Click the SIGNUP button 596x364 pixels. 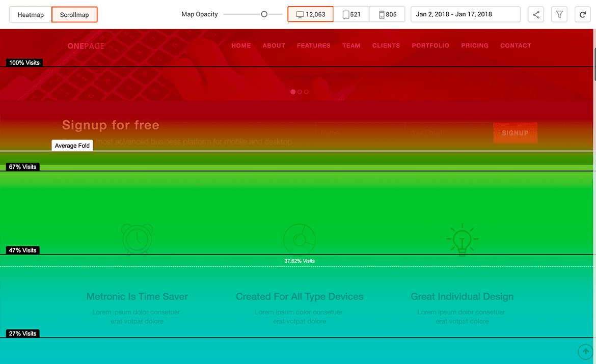(515, 132)
